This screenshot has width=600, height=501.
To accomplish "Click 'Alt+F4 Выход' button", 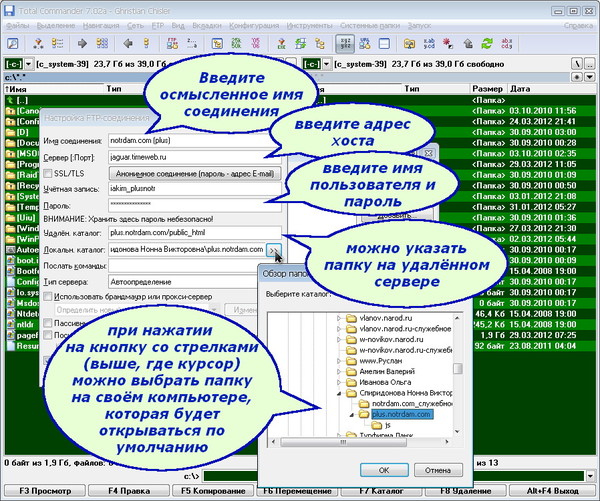I will tap(553, 491).
